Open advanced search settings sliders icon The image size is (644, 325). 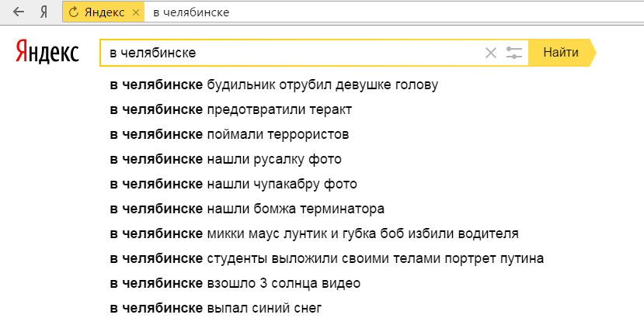[513, 53]
